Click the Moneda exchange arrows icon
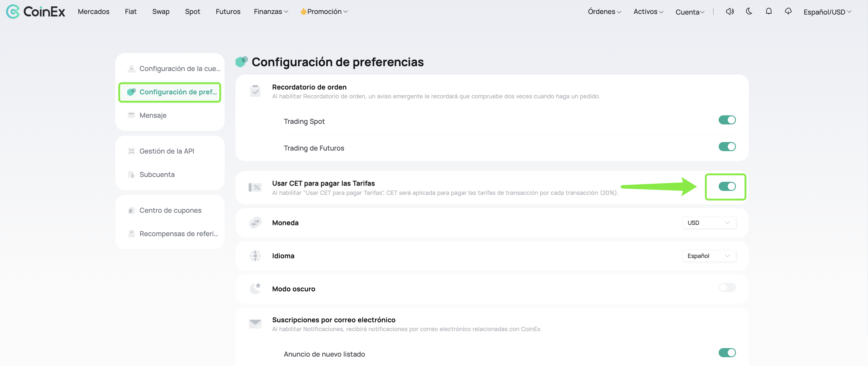Viewport: 868px width, 366px height. [x=255, y=222]
